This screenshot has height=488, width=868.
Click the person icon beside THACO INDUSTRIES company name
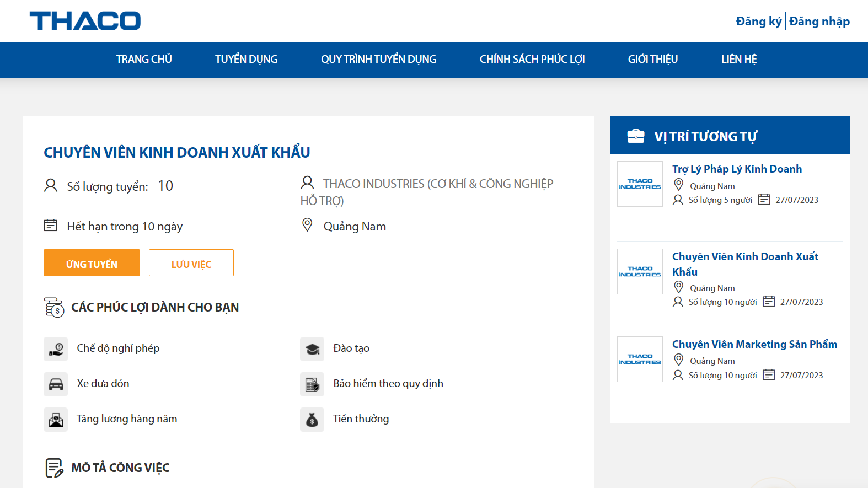(307, 183)
